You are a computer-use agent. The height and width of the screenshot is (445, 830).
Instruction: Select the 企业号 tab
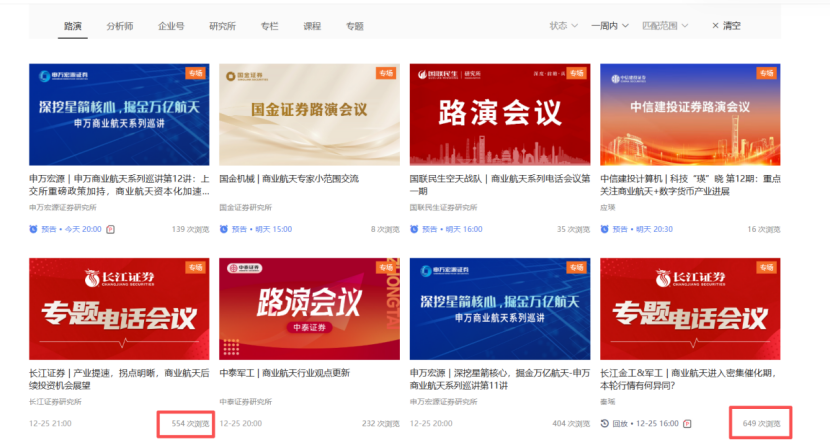[x=171, y=26]
